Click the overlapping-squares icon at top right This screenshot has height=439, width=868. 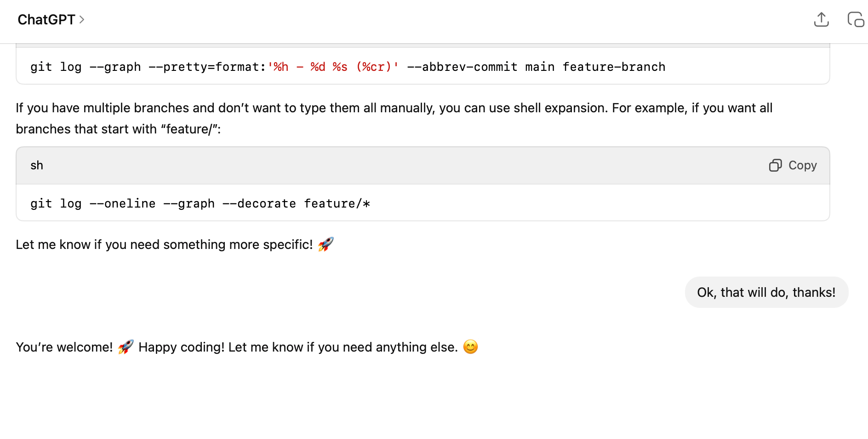855,20
